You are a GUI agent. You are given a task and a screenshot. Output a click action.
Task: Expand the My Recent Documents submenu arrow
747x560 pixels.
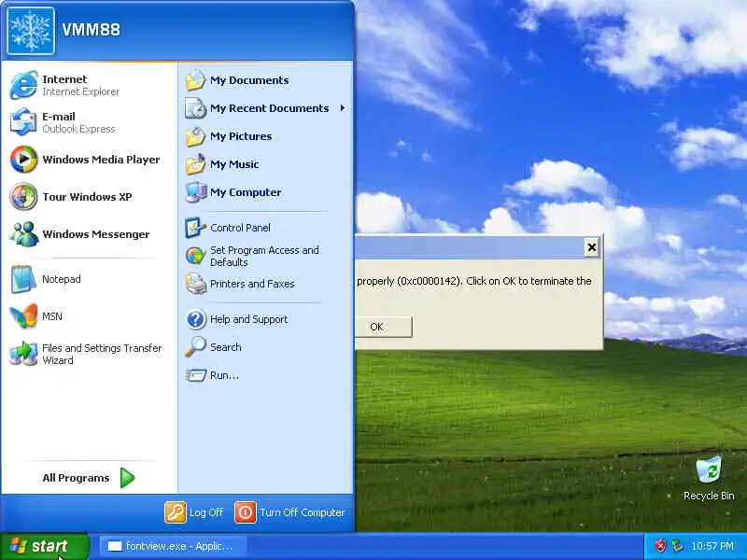343,108
